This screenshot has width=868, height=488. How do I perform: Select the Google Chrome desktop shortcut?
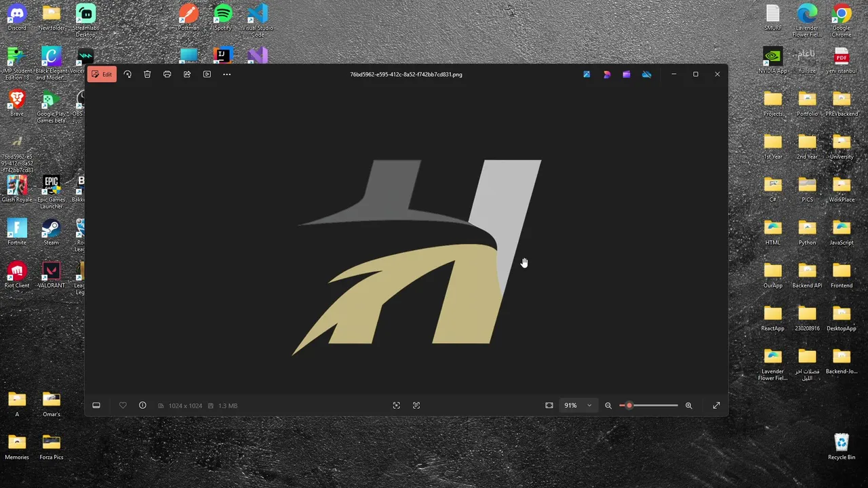click(842, 21)
